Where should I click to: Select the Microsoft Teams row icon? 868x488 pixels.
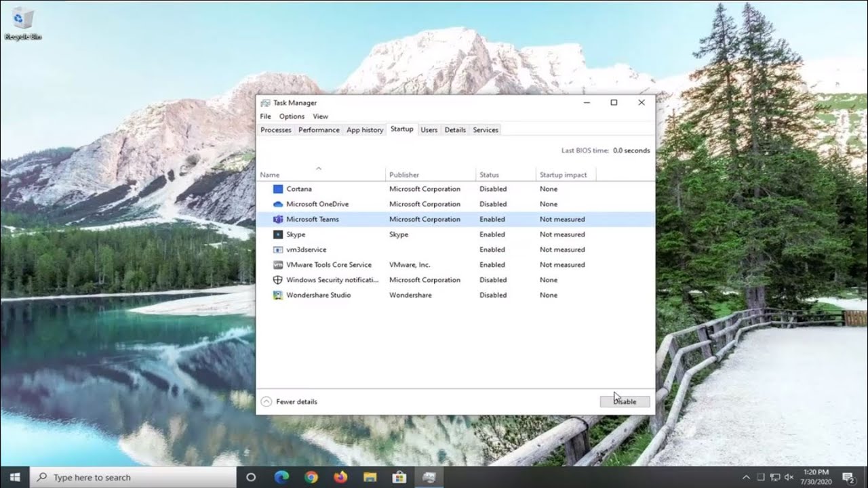point(277,219)
